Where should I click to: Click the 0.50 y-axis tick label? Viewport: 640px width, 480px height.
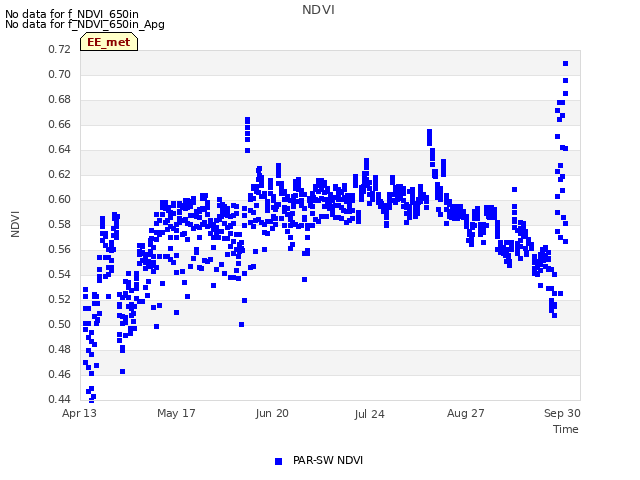point(60,324)
